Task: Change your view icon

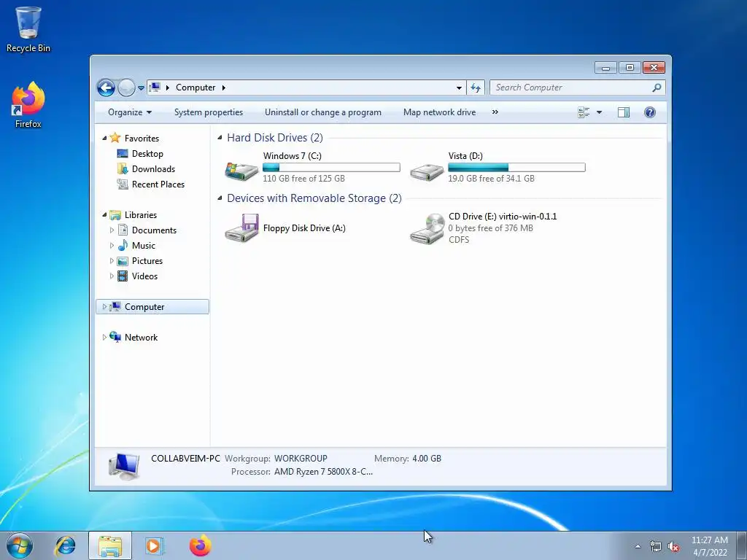Action: [584, 112]
